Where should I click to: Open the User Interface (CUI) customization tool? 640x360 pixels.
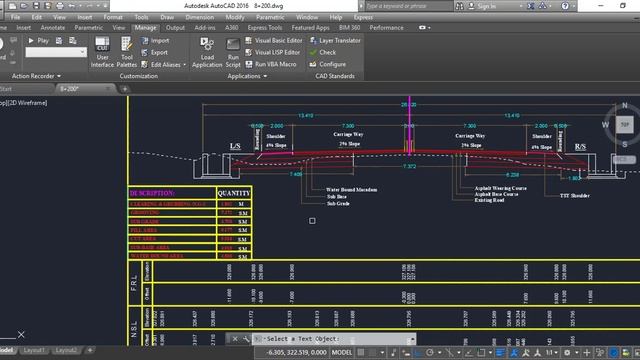(102, 52)
